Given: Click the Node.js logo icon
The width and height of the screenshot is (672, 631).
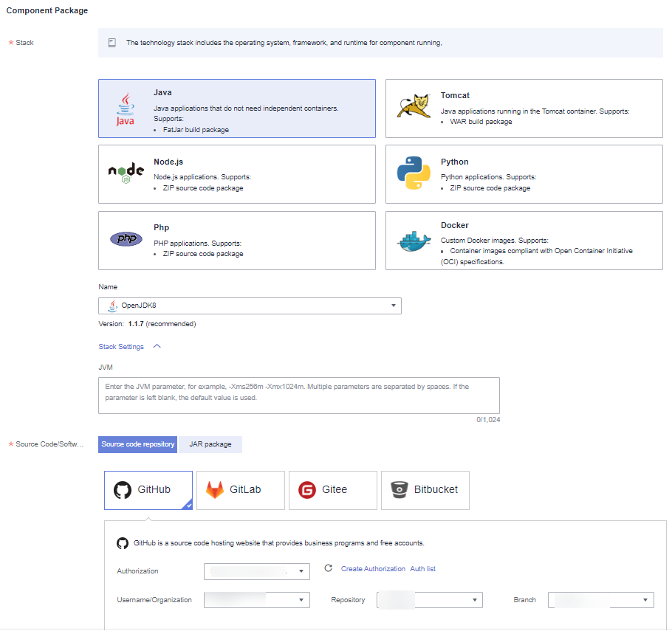Looking at the screenshot, I should (x=126, y=173).
